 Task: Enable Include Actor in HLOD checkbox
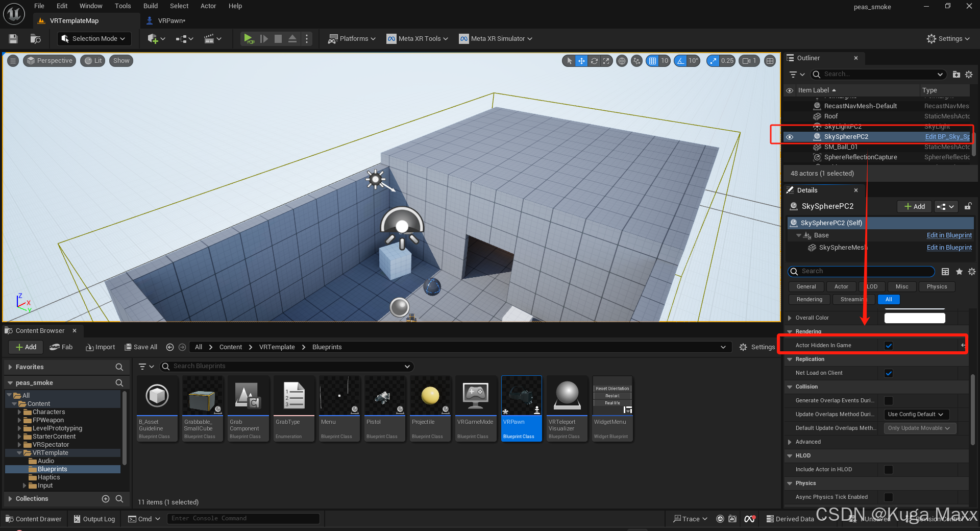tap(889, 470)
